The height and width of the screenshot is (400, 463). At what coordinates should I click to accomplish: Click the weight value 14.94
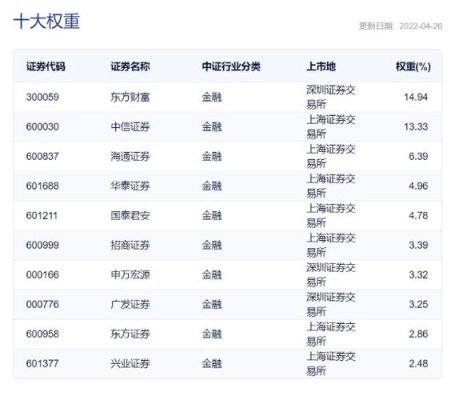[x=416, y=97]
